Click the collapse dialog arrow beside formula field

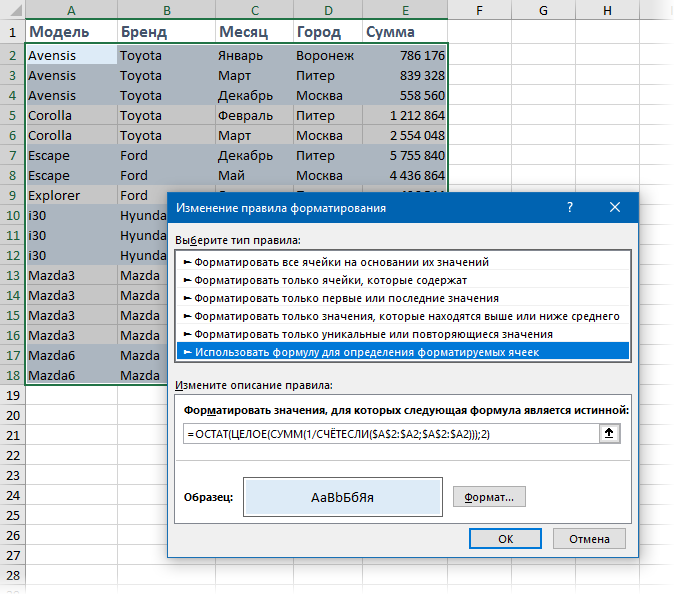click(609, 433)
